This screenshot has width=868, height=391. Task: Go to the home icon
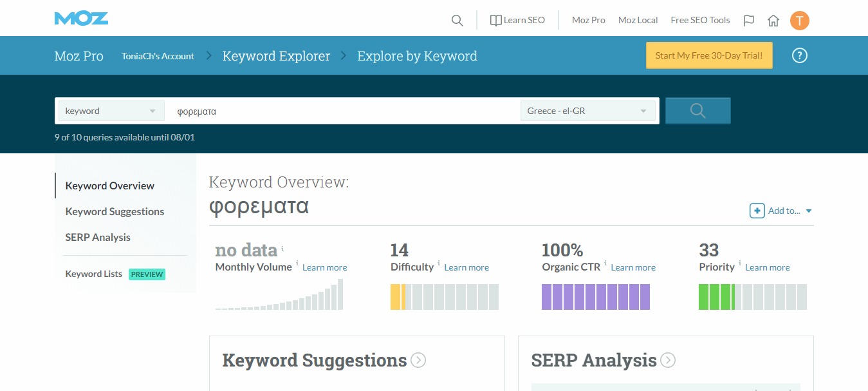(x=773, y=20)
